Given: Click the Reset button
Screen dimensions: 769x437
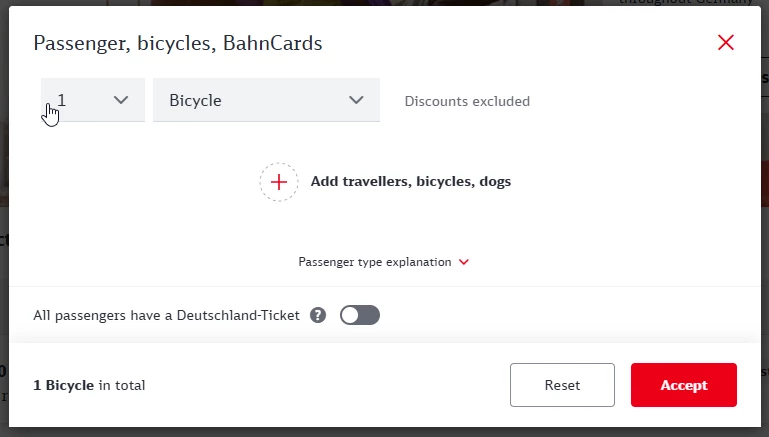Looking at the screenshot, I should (562, 385).
